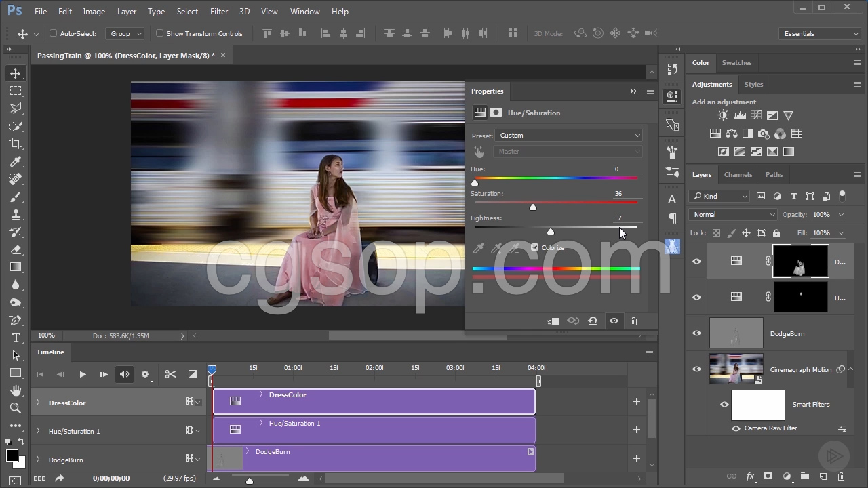The image size is (868, 488).
Task: Expand the DressColor track in timeline
Action: click(x=38, y=403)
